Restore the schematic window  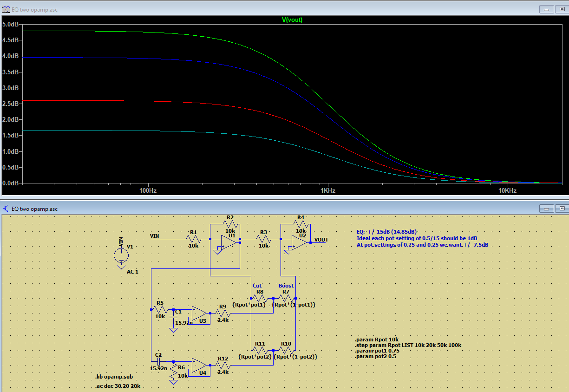pos(561,209)
